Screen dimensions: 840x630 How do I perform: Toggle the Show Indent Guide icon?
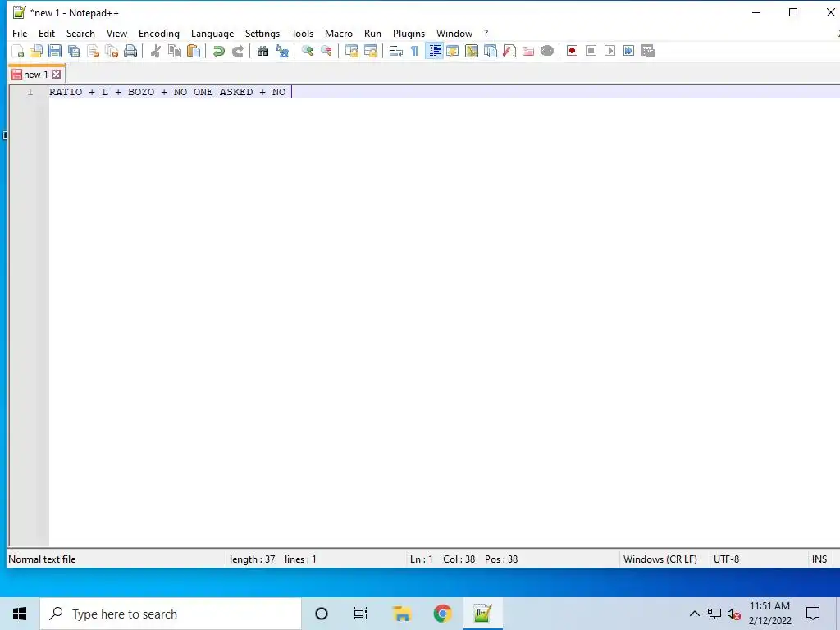(434, 51)
